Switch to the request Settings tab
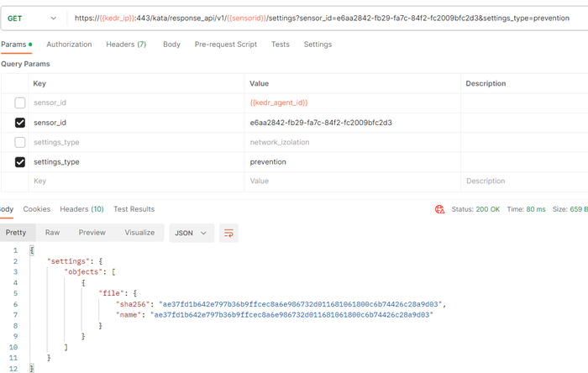Screen dimensions: 588x373 click(x=318, y=45)
